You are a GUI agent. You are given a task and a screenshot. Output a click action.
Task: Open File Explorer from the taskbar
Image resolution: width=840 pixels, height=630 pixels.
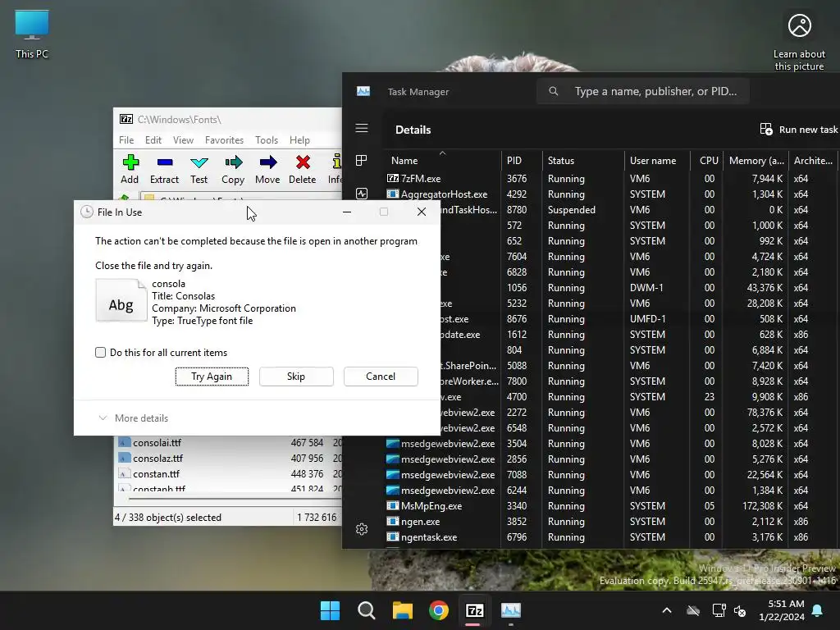coord(402,610)
